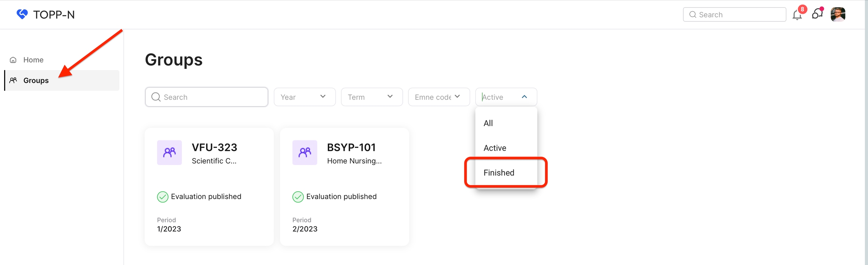Expand the Term filter dropdown
This screenshot has height=265, width=868.
pyautogui.click(x=371, y=97)
